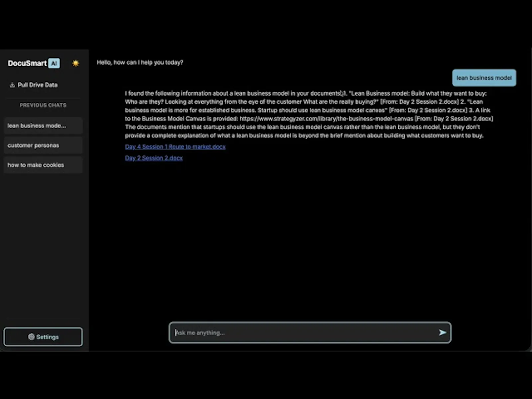Click the answer paragraph starting 'I found the following'

309,114
